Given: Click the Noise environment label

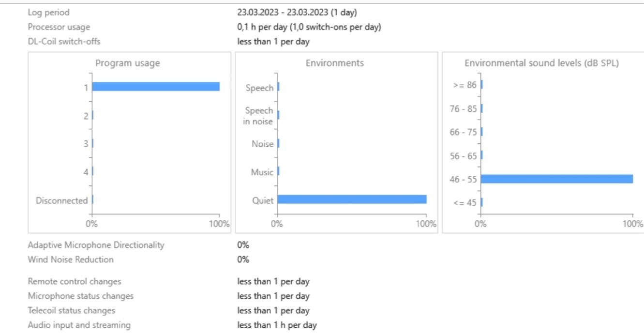Looking at the screenshot, I should coord(263,144).
